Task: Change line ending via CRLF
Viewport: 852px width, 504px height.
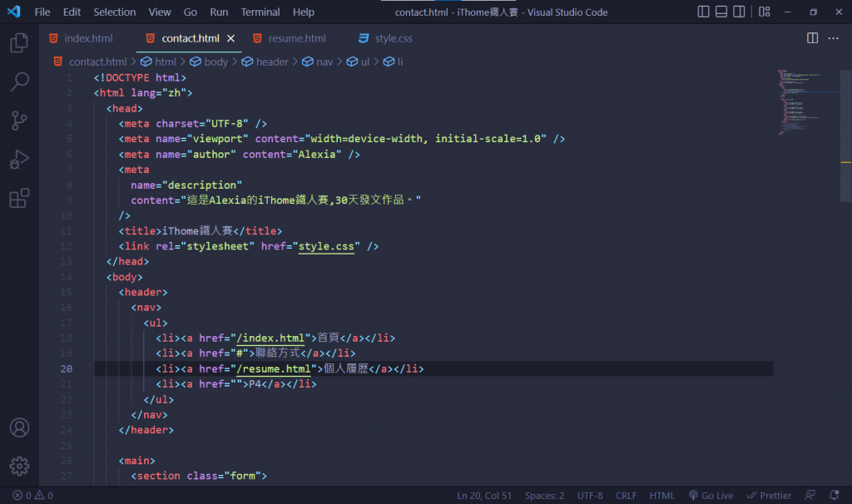Action: (626, 496)
